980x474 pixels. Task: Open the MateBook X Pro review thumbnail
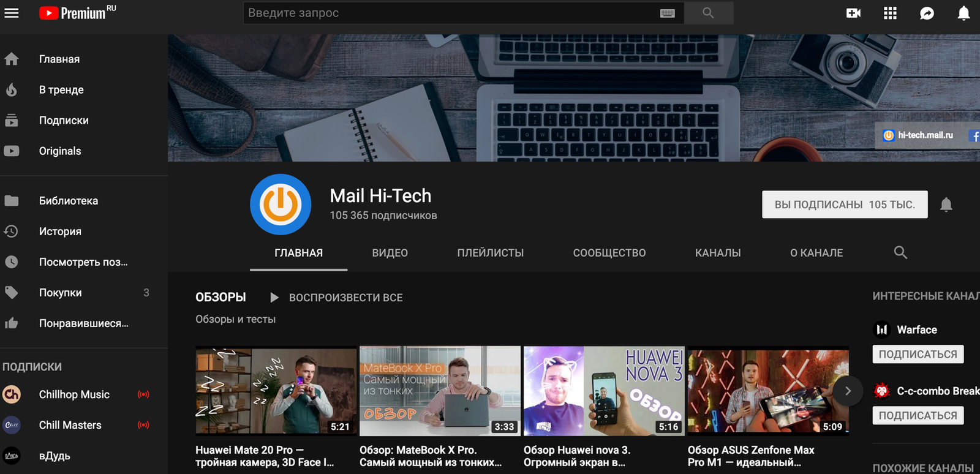[x=440, y=391]
